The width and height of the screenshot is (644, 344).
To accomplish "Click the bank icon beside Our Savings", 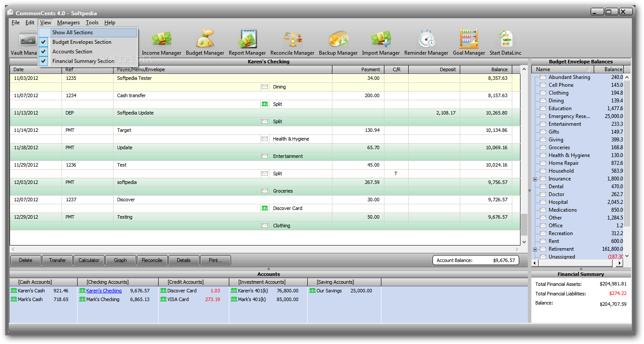I will click(x=312, y=291).
